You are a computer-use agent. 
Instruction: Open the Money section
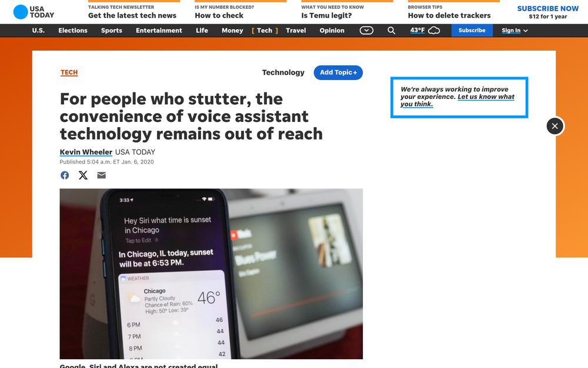pyautogui.click(x=232, y=31)
